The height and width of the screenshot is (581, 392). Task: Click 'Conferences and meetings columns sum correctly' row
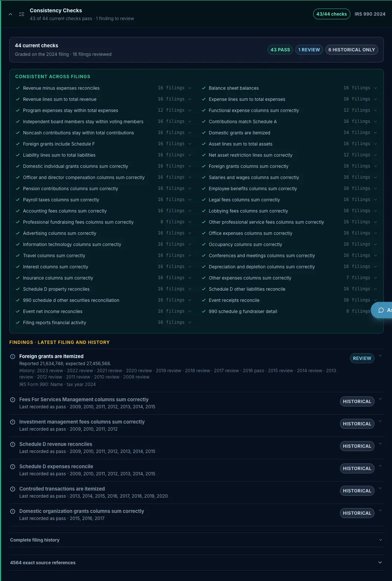coord(289,256)
